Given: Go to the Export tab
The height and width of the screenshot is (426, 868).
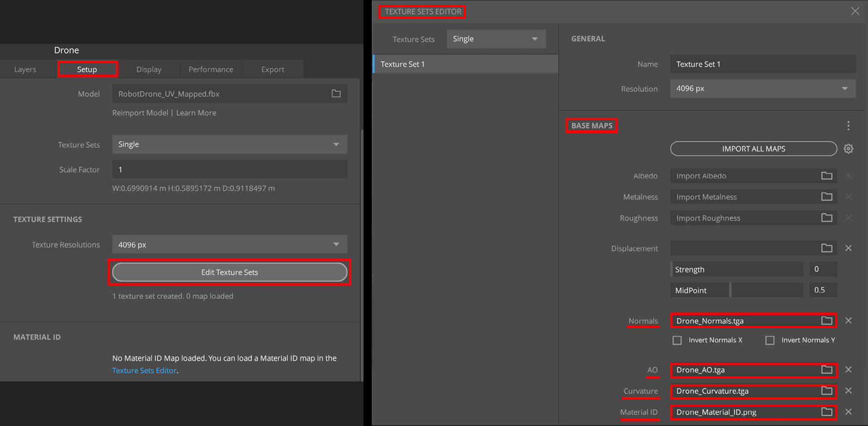Looking at the screenshot, I should (x=272, y=69).
